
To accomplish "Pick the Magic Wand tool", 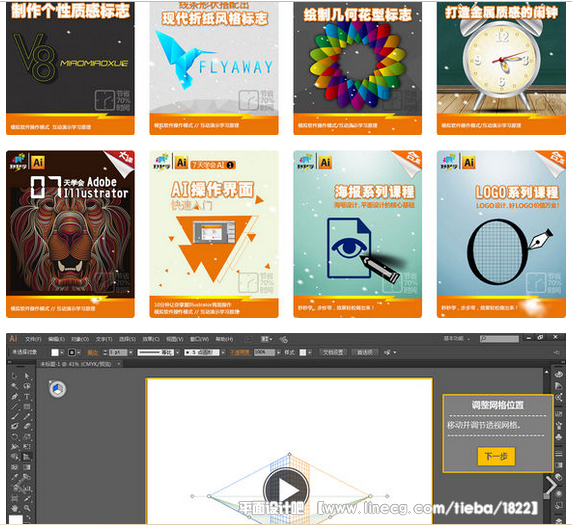I will [x=14, y=386].
